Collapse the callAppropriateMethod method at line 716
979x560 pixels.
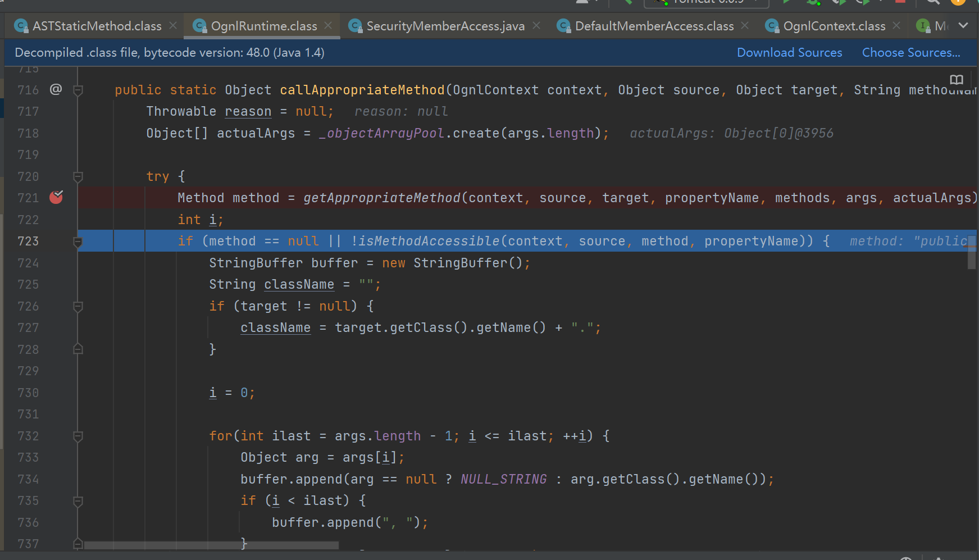[78, 90]
